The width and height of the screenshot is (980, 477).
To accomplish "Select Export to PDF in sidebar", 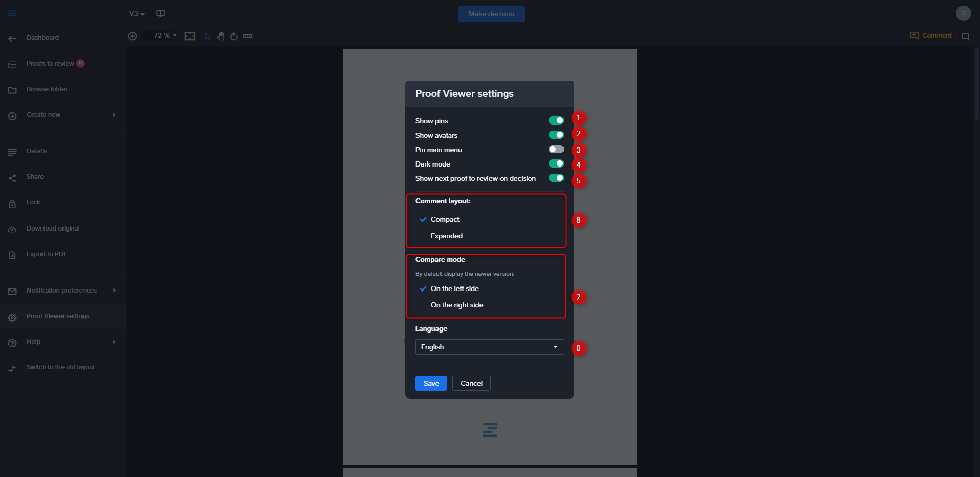I will click(47, 254).
